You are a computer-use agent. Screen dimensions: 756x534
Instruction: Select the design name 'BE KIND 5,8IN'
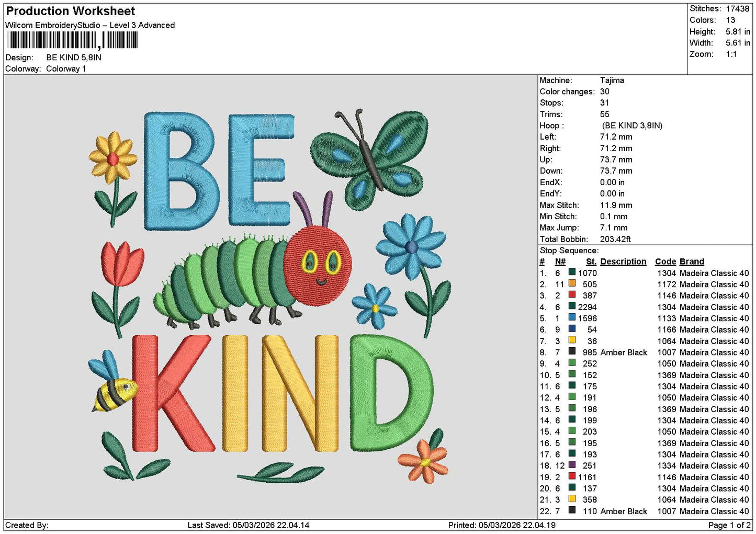click(x=74, y=58)
